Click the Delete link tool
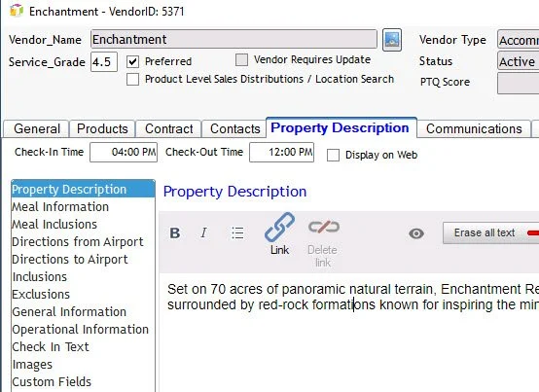Screen dimensions: 539x392 tap(323, 243)
